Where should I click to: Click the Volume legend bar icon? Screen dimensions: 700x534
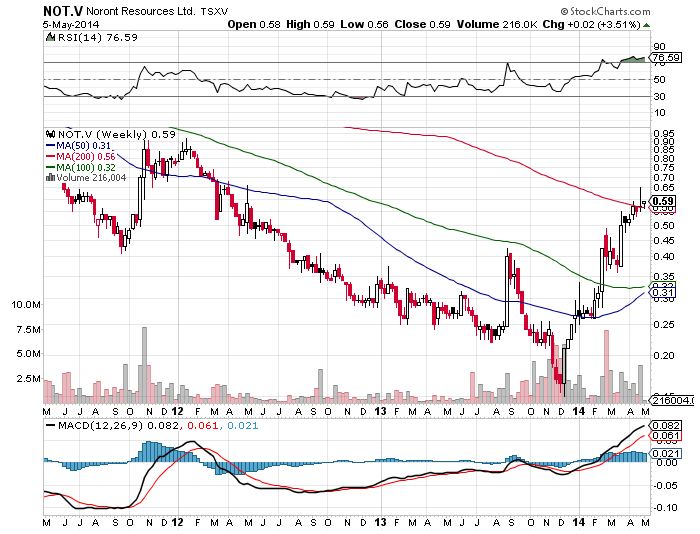click(51, 178)
